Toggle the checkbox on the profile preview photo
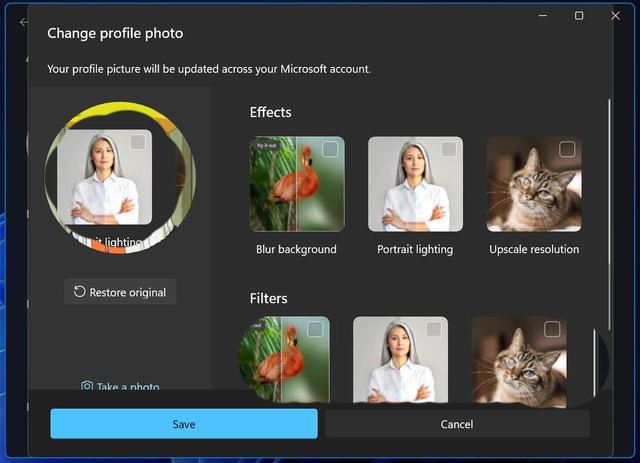640x463 pixels. click(138, 143)
